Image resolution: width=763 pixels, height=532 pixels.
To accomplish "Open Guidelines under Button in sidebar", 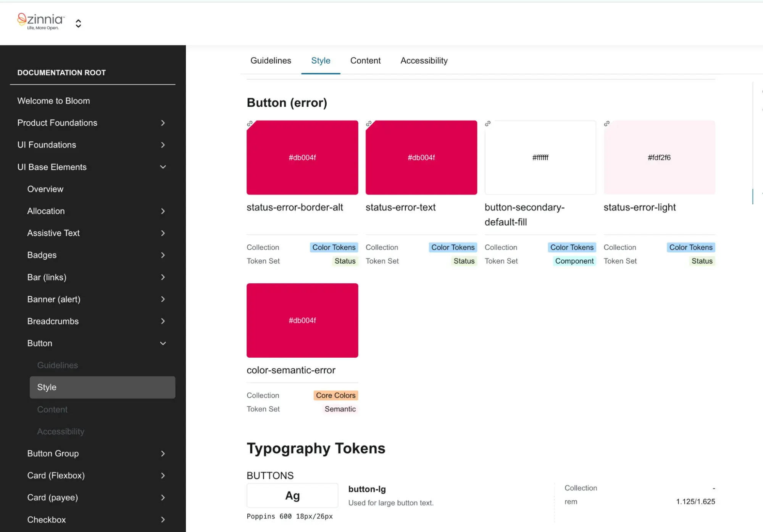I will point(58,365).
